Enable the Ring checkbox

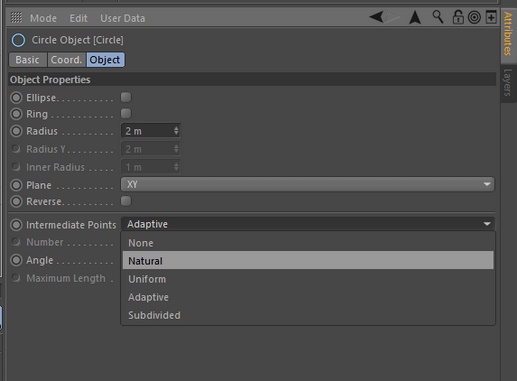126,113
